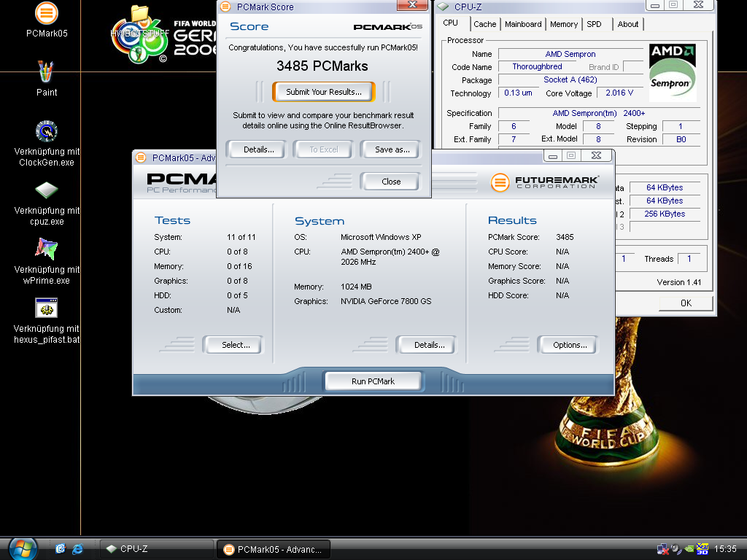This screenshot has width=747, height=560.
Task: Click the XP tray icon near clock
Action: (x=703, y=549)
